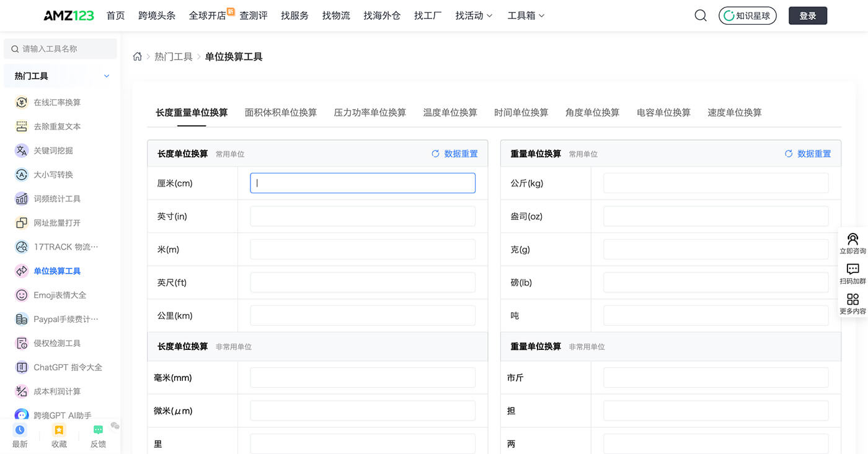Click the Paypal手续费计算 sidebar icon

pos(22,319)
